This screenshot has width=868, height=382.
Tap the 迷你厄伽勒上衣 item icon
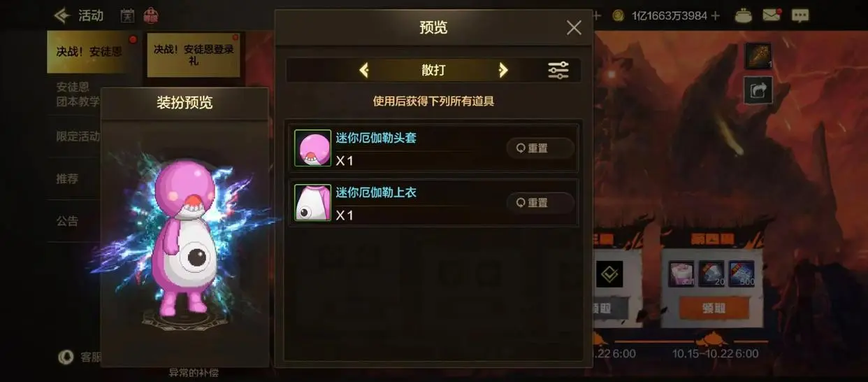tap(312, 202)
